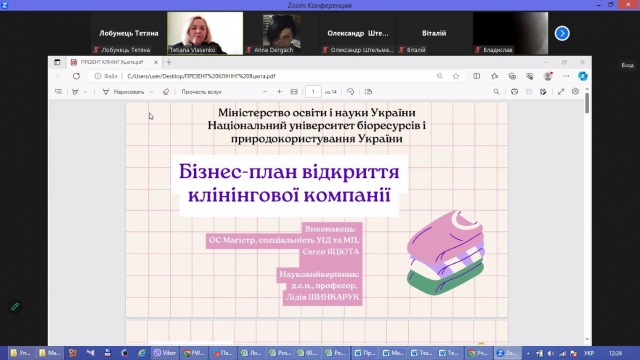Open Viber from the taskbar
640x360 pixels.
pos(165,353)
